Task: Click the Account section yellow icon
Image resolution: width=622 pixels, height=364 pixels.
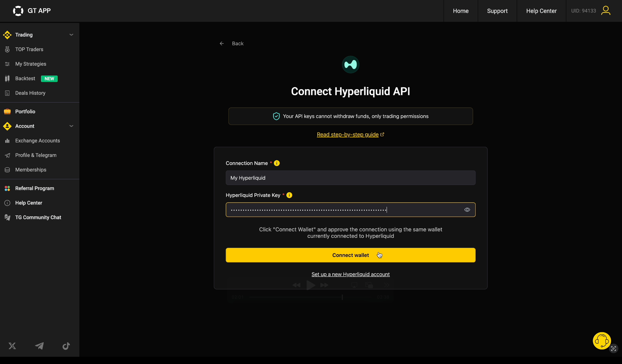Action: [7, 126]
